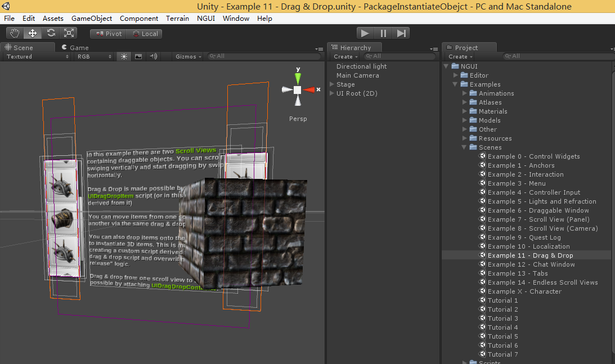Open the RGB render mode dropdown
The width and height of the screenshot is (615, 364).
point(94,56)
